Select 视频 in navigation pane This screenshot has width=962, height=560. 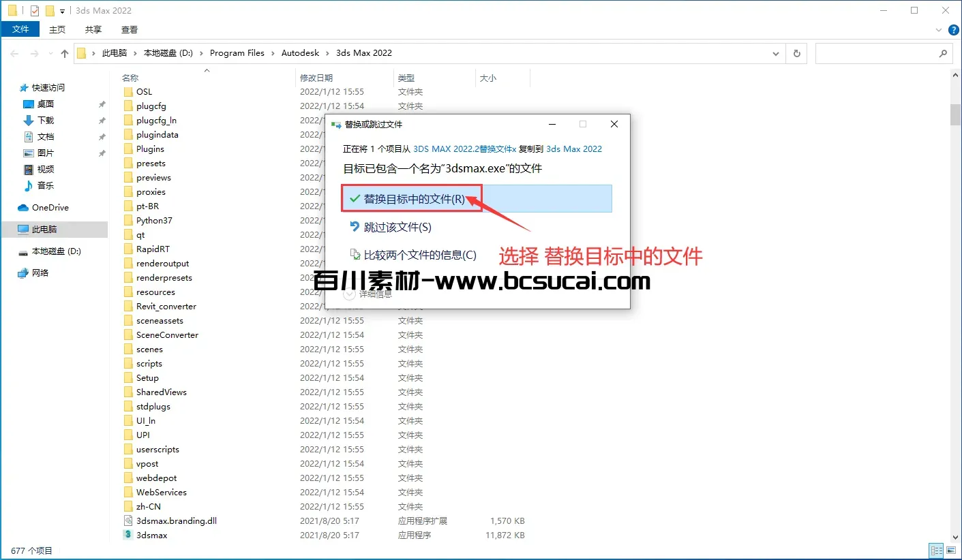coord(46,170)
